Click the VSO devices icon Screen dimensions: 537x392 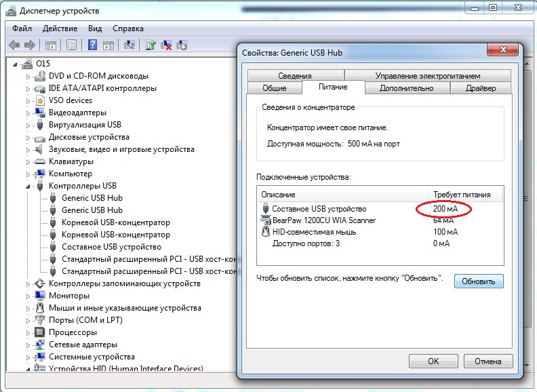[x=40, y=100]
